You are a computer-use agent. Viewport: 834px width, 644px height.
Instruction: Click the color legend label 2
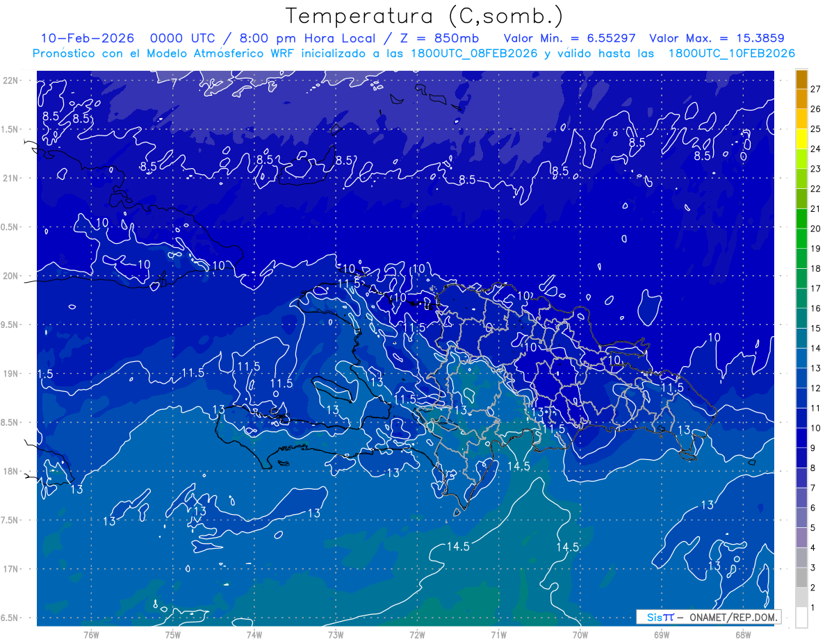tap(813, 588)
